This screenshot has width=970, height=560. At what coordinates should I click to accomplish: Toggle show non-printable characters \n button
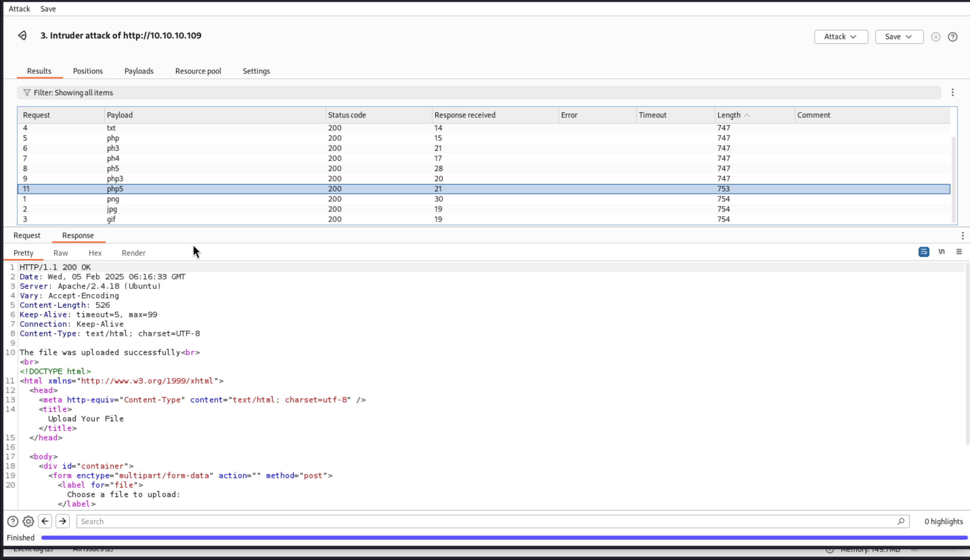941,252
